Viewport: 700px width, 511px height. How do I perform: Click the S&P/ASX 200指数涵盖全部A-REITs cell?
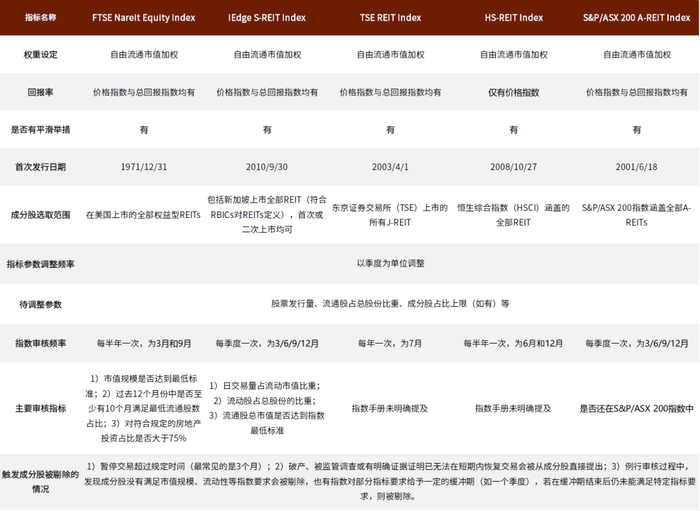click(x=637, y=215)
